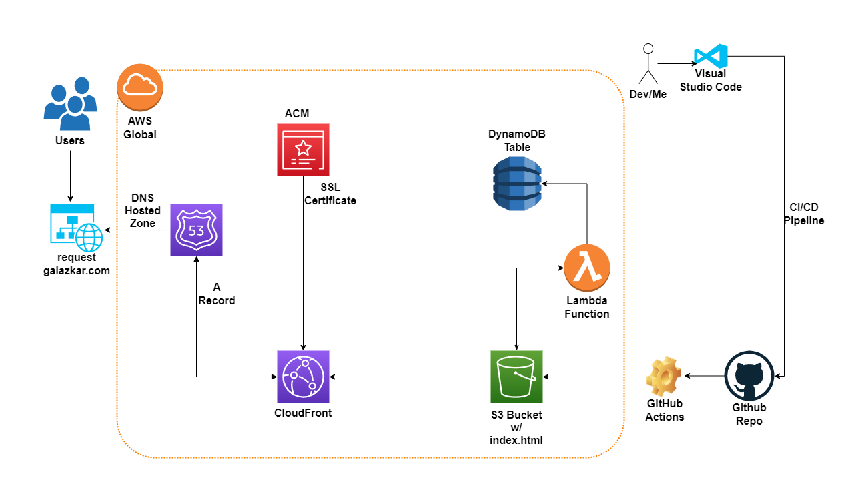Click the 'Lambda Function' label
The width and height of the screenshot is (868, 502).
(x=587, y=307)
